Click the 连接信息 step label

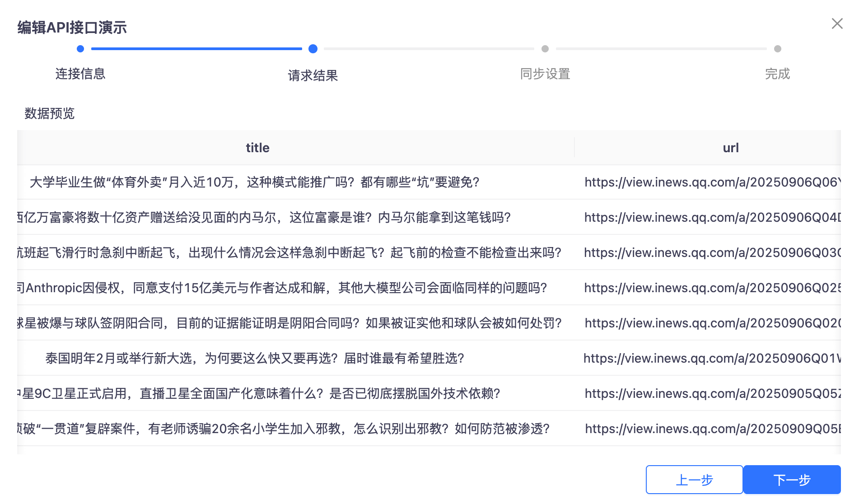(x=80, y=74)
